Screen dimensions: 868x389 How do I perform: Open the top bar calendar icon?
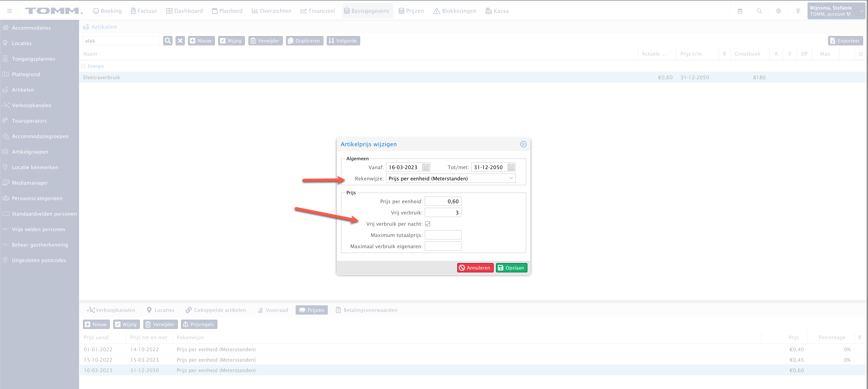(740, 11)
